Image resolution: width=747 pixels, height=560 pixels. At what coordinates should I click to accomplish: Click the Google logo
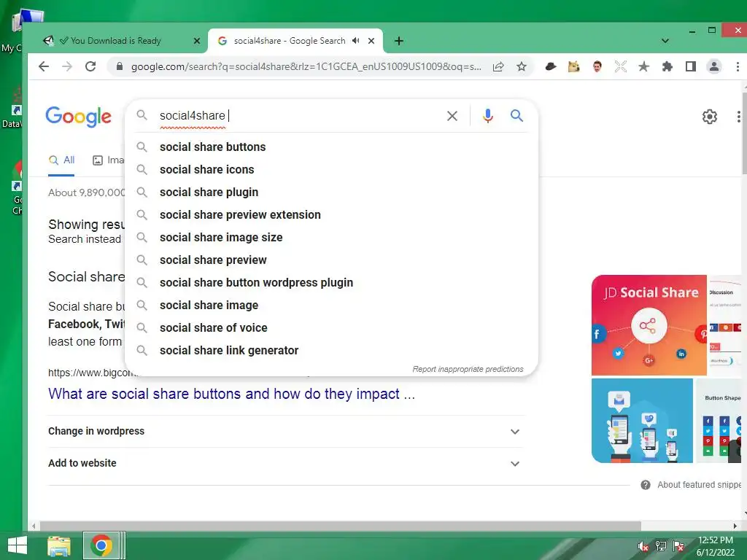pos(79,117)
